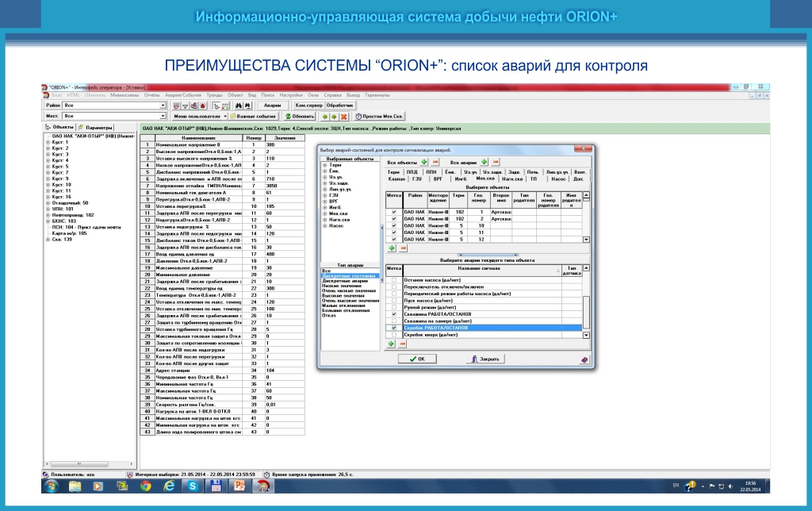The image size is (812, 511).
Task: Click the red alarm bug toolbar icon
Action: tap(203, 106)
